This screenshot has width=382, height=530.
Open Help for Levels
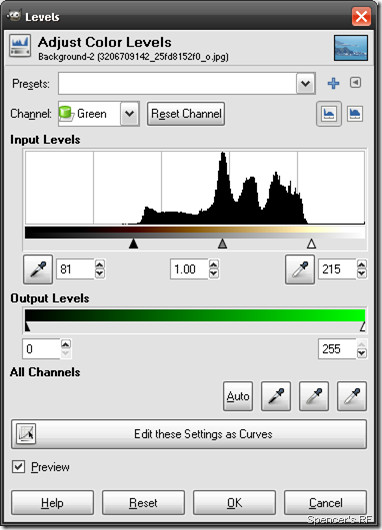52,503
